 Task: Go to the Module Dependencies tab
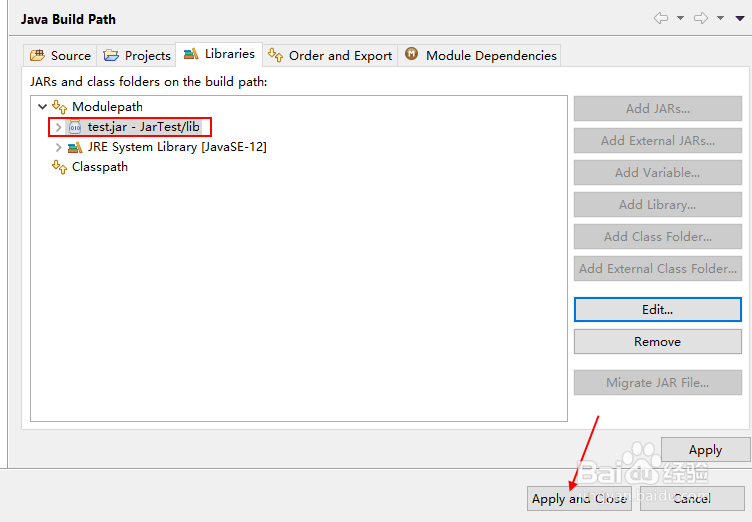pyautogui.click(x=480, y=56)
